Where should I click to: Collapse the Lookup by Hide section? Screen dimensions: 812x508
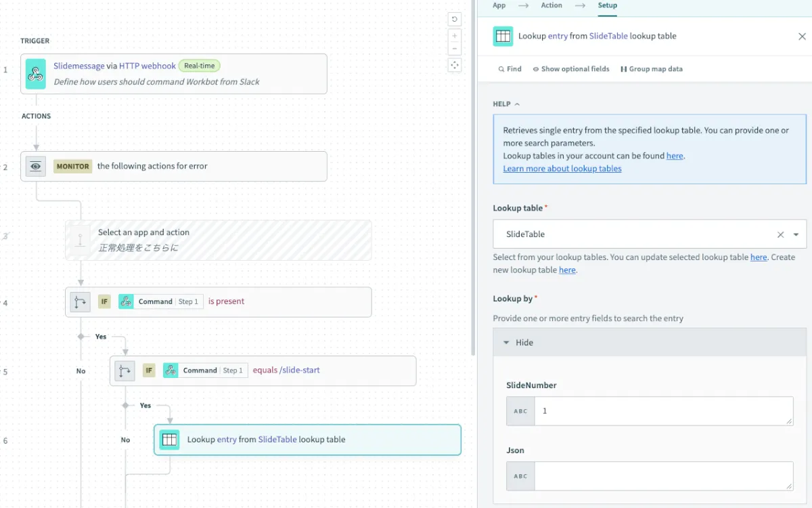[x=518, y=343]
